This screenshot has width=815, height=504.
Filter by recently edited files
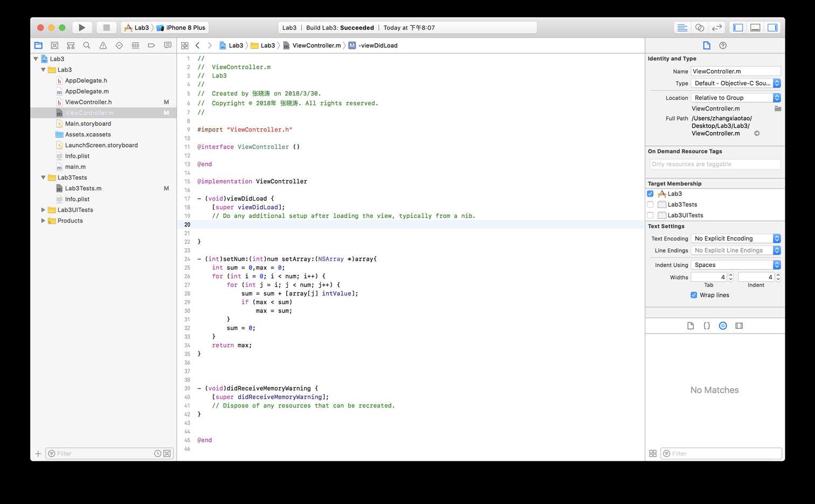coord(157,453)
